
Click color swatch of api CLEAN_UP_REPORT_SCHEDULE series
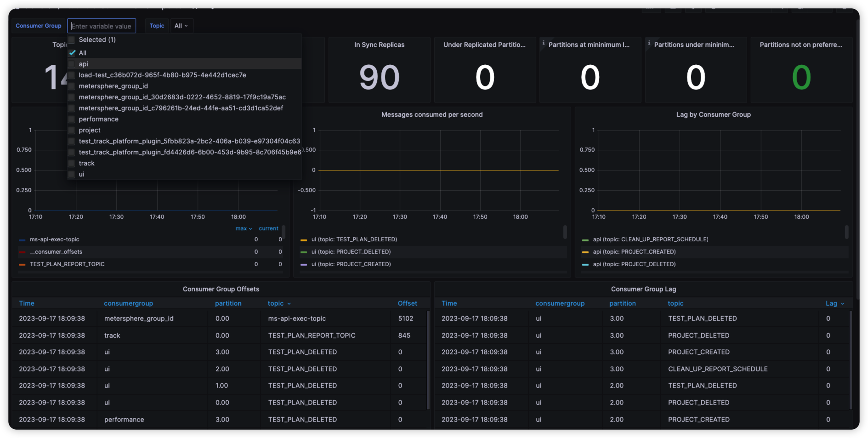(x=585, y=240)
